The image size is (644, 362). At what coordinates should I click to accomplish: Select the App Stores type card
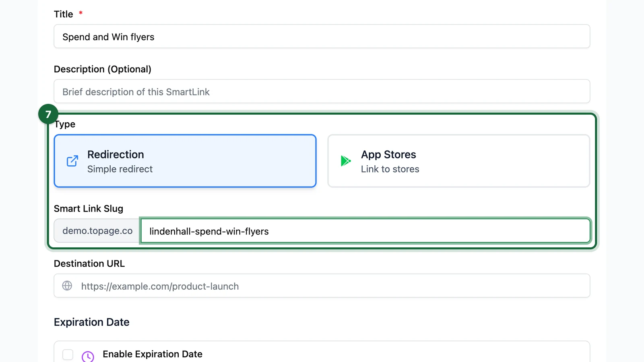[x=459, y=161]
